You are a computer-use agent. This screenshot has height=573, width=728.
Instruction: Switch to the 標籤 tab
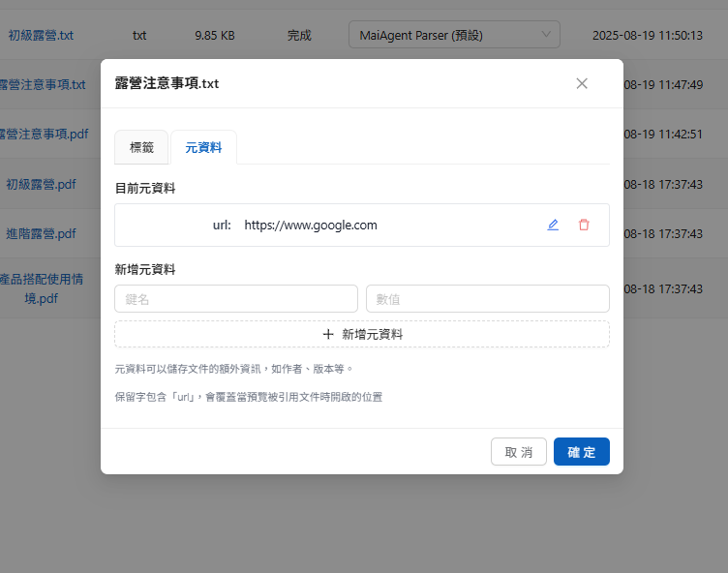[x=141, y=147]
